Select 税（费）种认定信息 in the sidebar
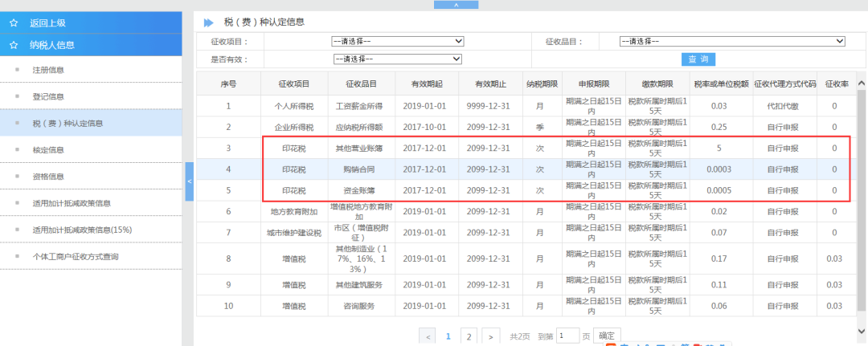Image resolution: width=868 pixels, height=346 pixels. coord(91,124)
